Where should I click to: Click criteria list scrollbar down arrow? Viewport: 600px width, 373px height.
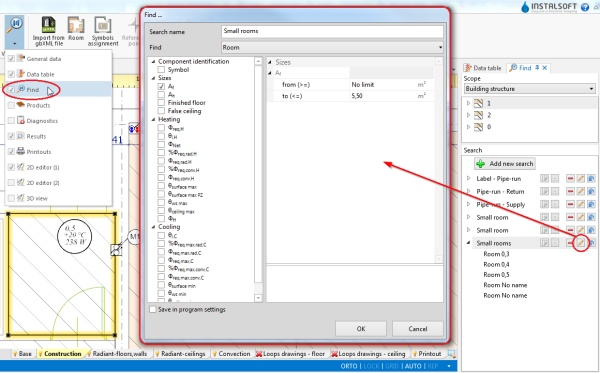[x=258, y=298]
